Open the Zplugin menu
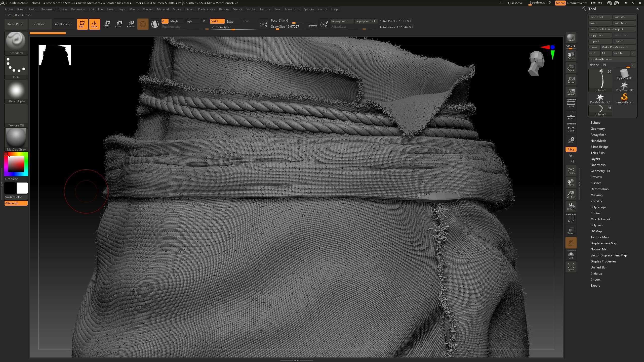644x362 pixels. (x=308, y=9)
